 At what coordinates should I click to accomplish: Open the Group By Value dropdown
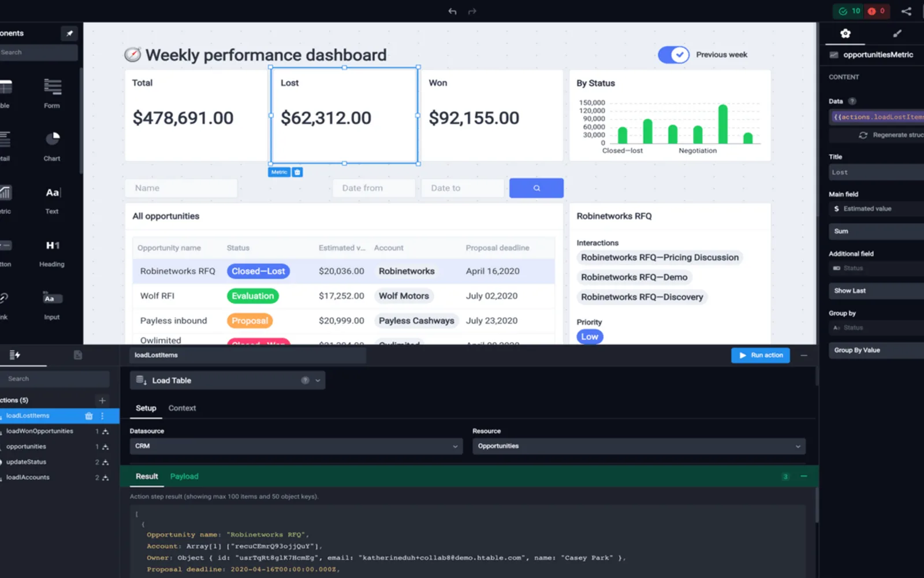point(876,350)
